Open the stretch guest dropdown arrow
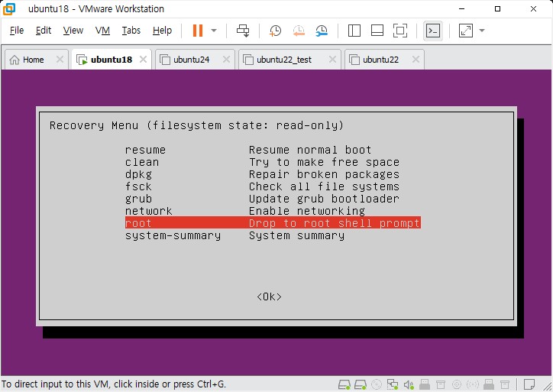The height and width of the screenshot is (392, 553). click(x=482, y=31)
